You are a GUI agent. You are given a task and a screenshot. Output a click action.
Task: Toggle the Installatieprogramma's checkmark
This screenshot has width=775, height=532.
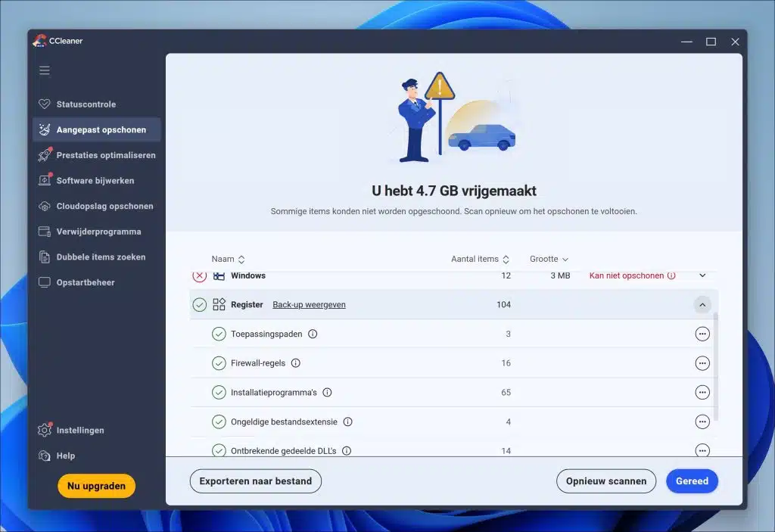219,392
